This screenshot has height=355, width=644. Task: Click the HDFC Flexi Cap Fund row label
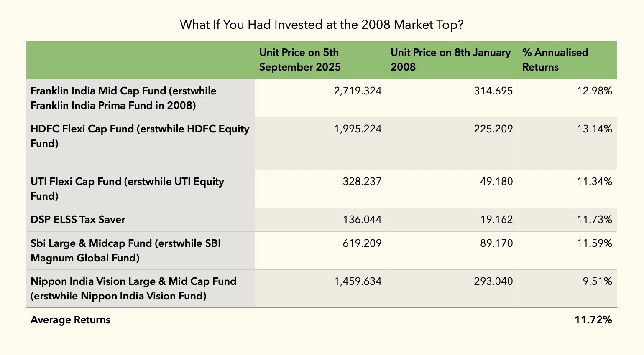coord(140,136)
